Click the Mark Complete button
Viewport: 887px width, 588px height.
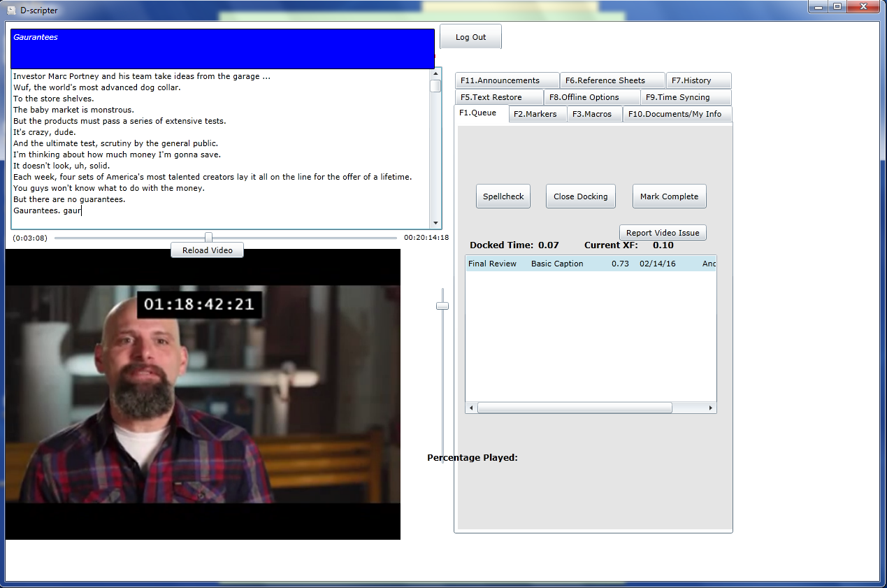click(669, 196)
